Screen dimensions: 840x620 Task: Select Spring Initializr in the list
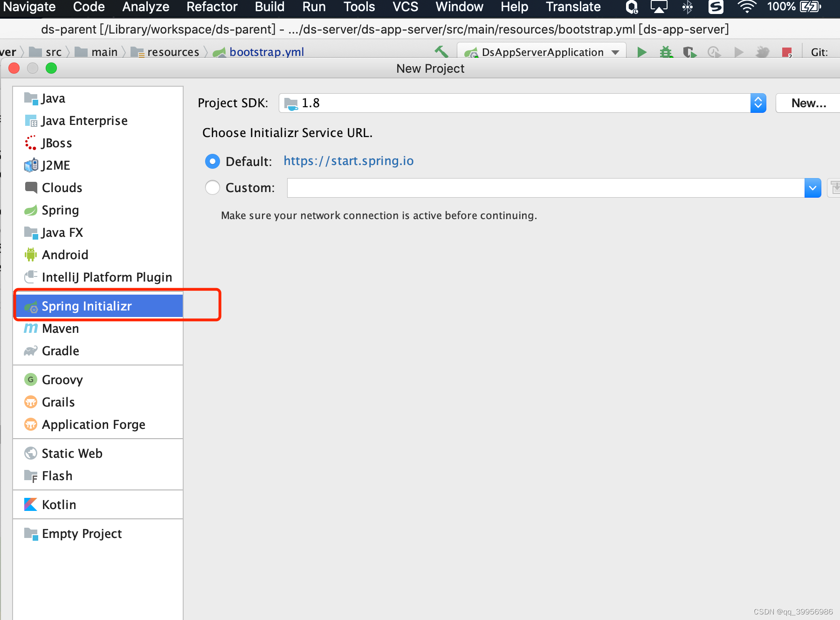click(98, 306)
